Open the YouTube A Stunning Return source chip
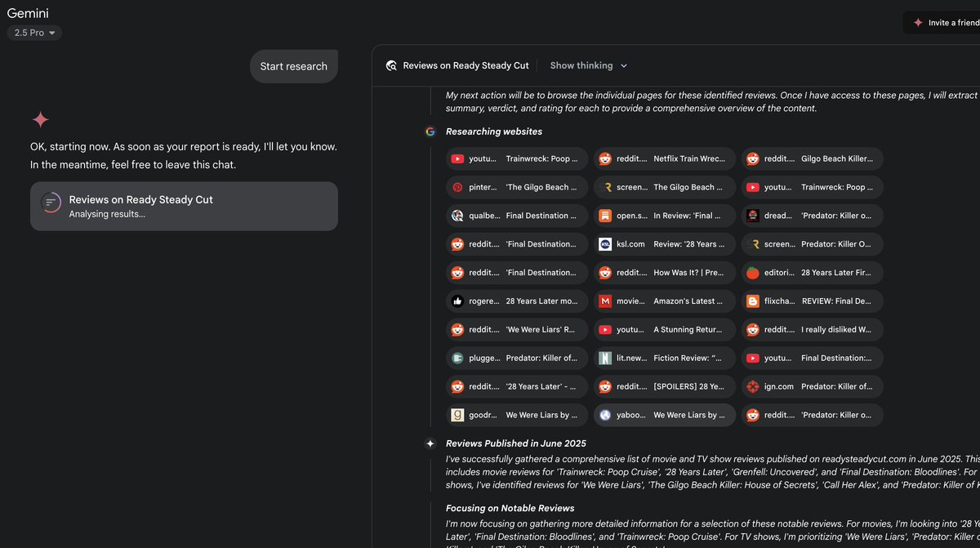Image resolution: width=980 pixels, height=548 pixels. [x=665, y=330]
